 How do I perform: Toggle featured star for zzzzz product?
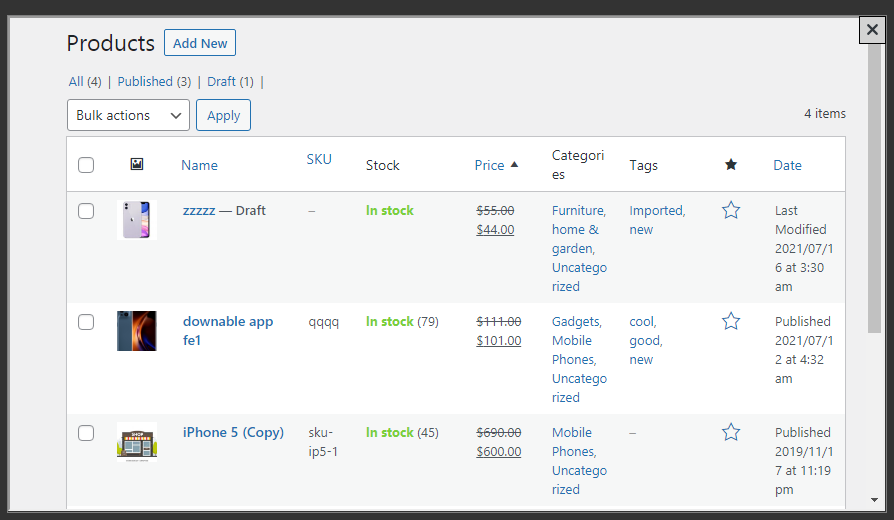(x=731, y=210)
